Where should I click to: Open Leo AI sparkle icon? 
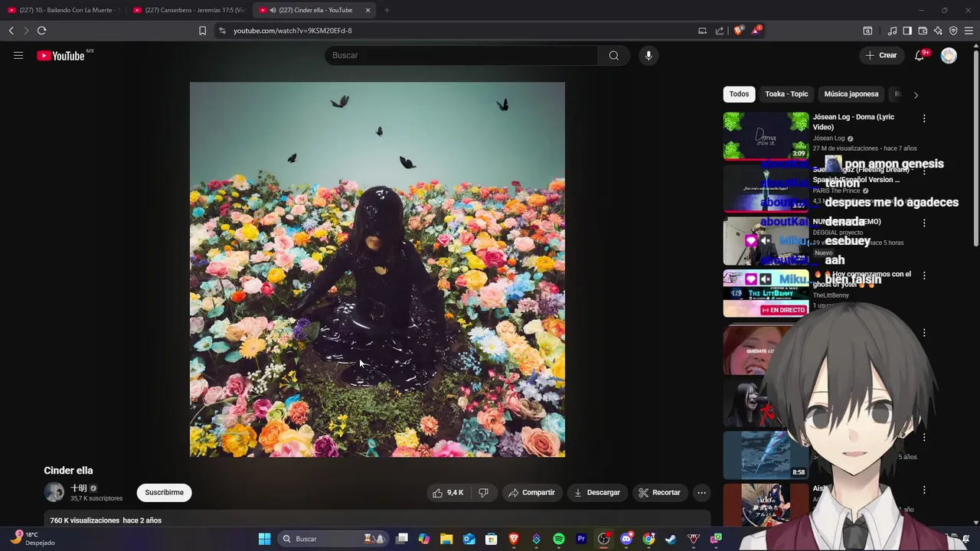938,31
